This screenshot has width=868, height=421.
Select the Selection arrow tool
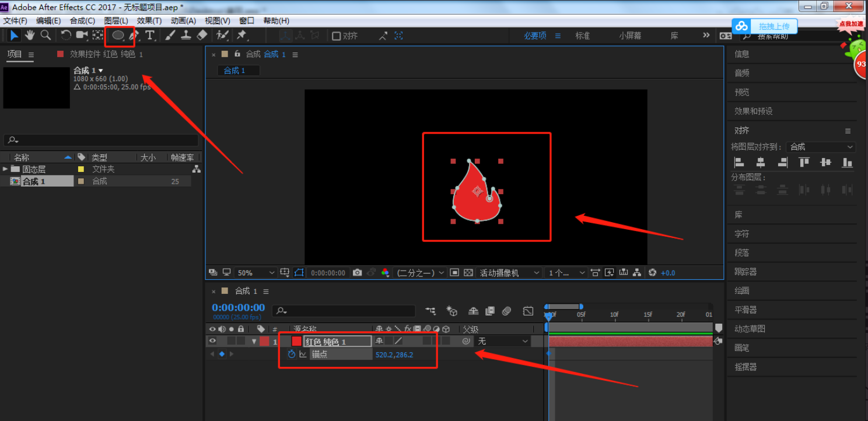14,36
